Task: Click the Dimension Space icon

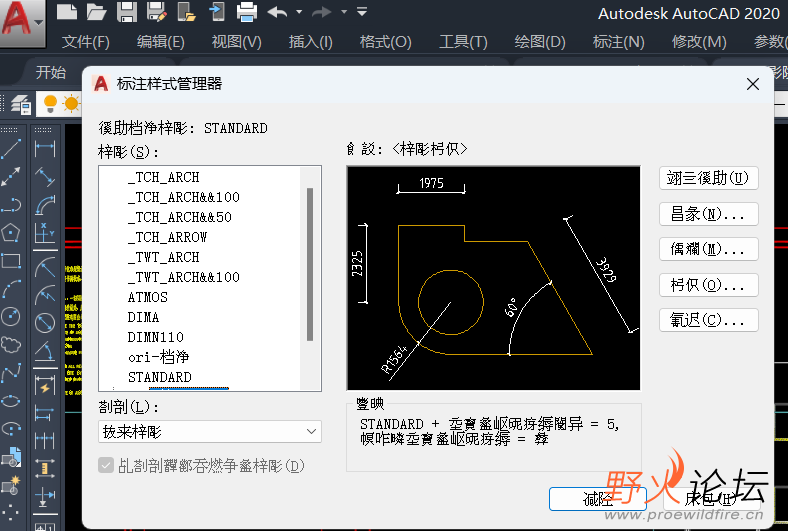Action: pyautogui.click(x=45, y=469)
